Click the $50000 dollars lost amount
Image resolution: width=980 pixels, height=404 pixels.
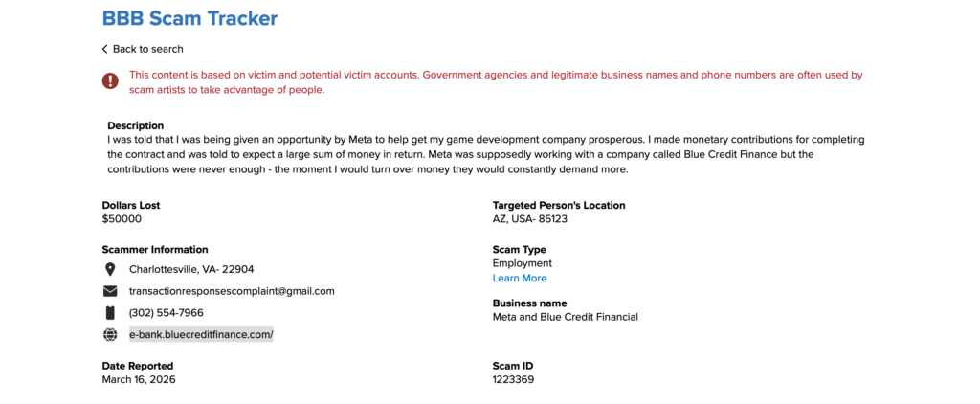click(122, 219)
